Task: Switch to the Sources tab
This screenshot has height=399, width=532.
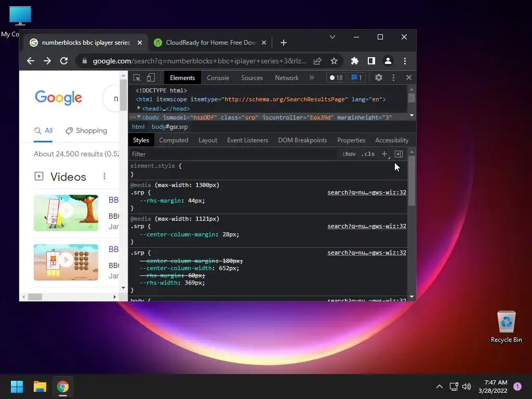Action: click(252, 78)
